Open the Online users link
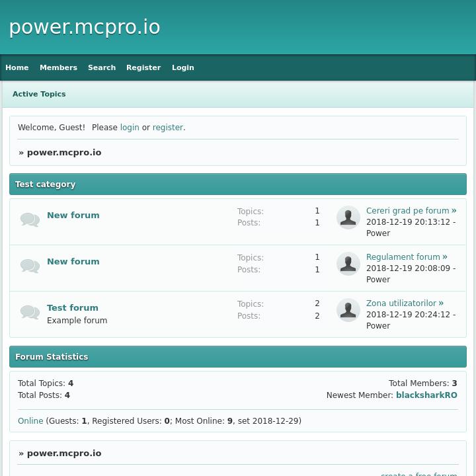 pyautogui.click(x=30, y=421)
